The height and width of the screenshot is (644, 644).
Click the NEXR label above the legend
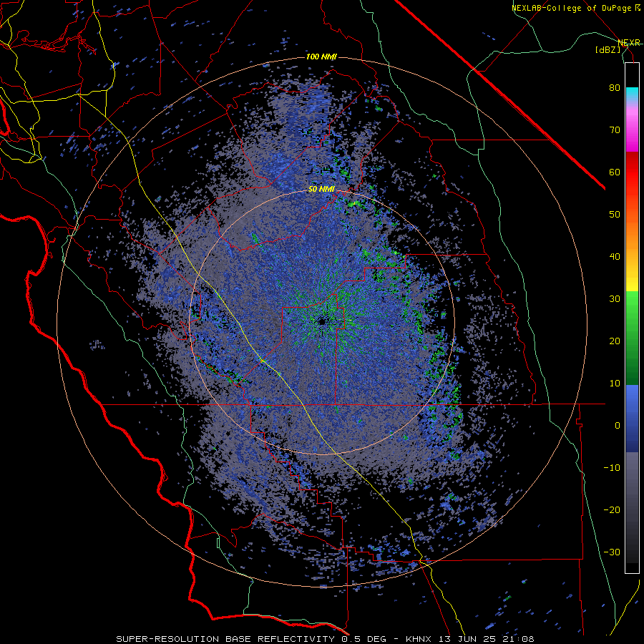click(629, 43)
